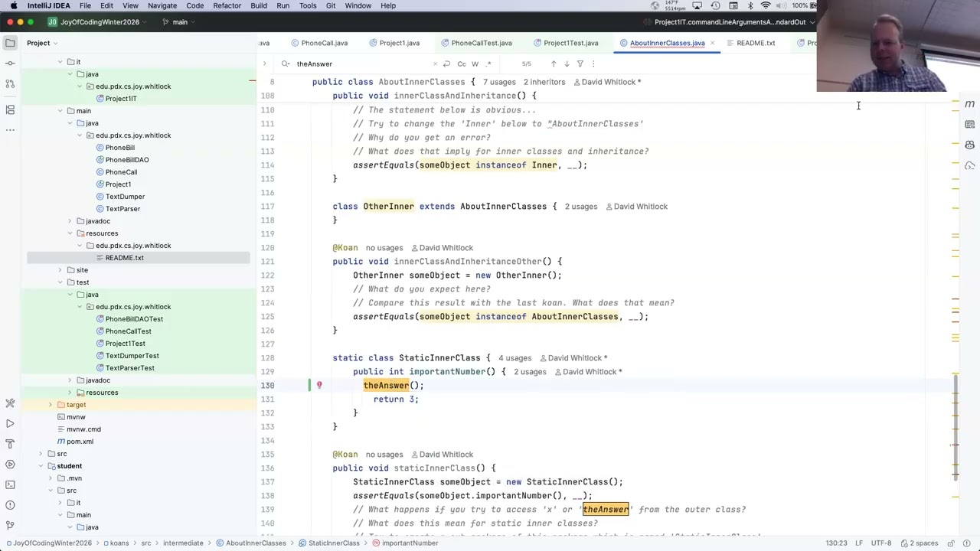Open the Pull Requests tool window
This screenshot has width=980, height=551.
[x=10, y=83]
